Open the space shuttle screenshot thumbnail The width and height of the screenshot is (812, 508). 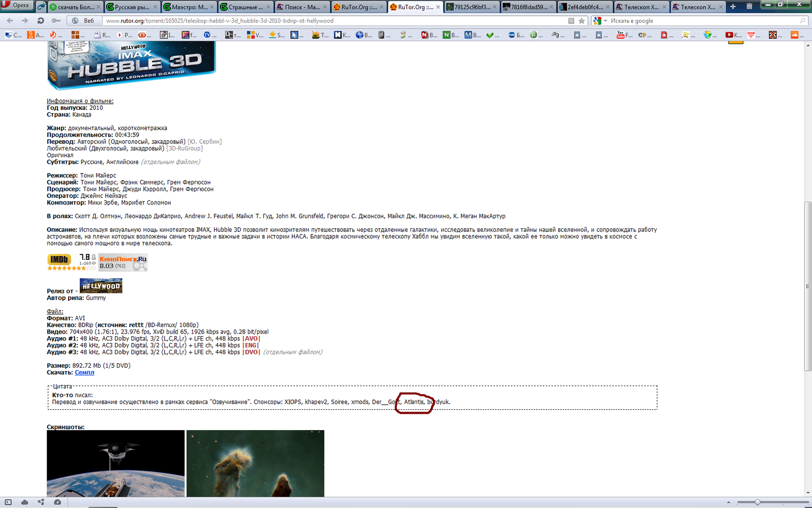[116, 463]
